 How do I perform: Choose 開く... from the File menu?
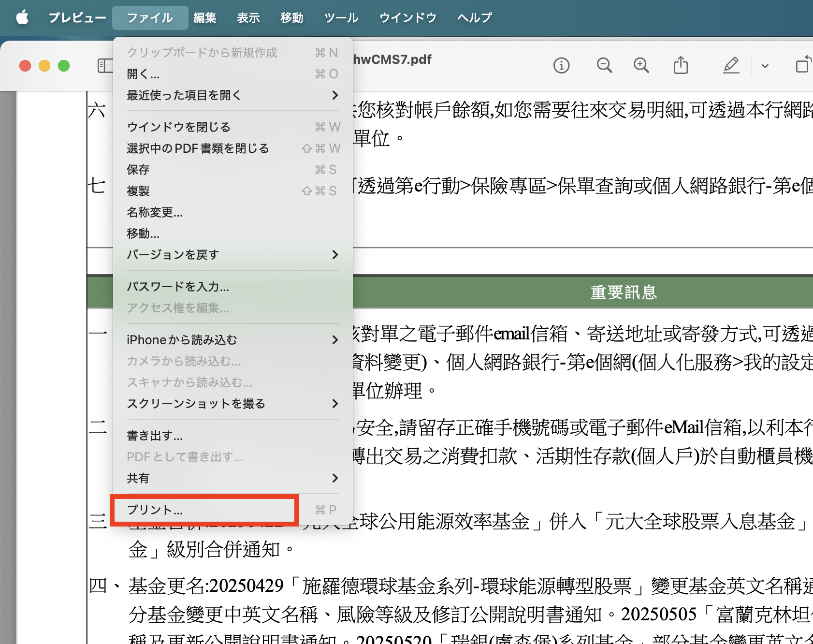[x=233, y=74]
